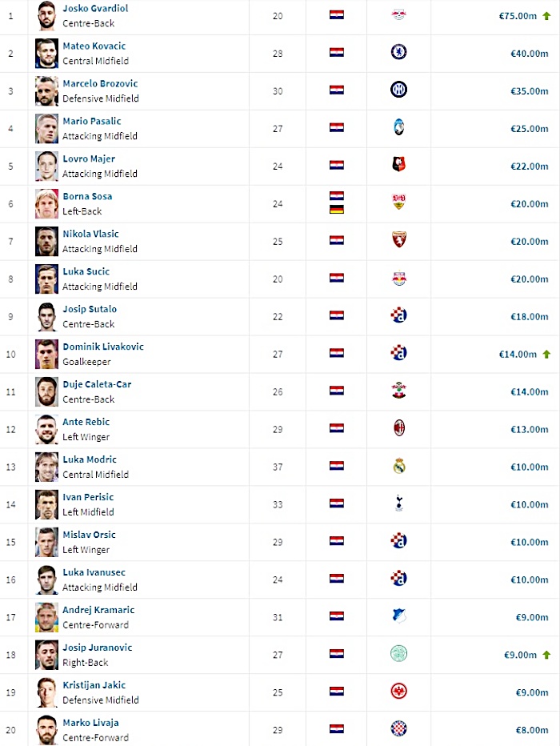Click the Inter Milan club crest
560x746 pixels.
tap(399, 90)
